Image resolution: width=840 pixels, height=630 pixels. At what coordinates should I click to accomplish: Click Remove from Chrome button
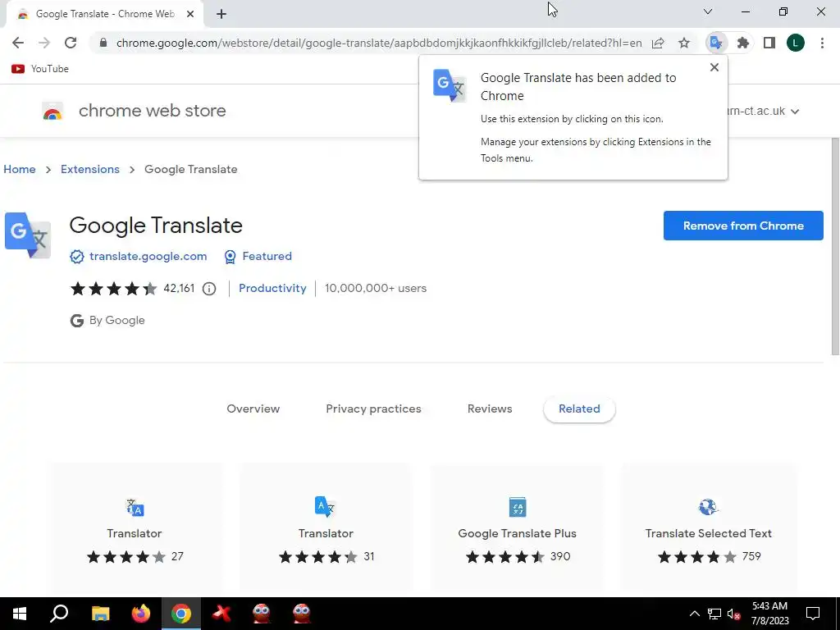[x=743, y=226]
